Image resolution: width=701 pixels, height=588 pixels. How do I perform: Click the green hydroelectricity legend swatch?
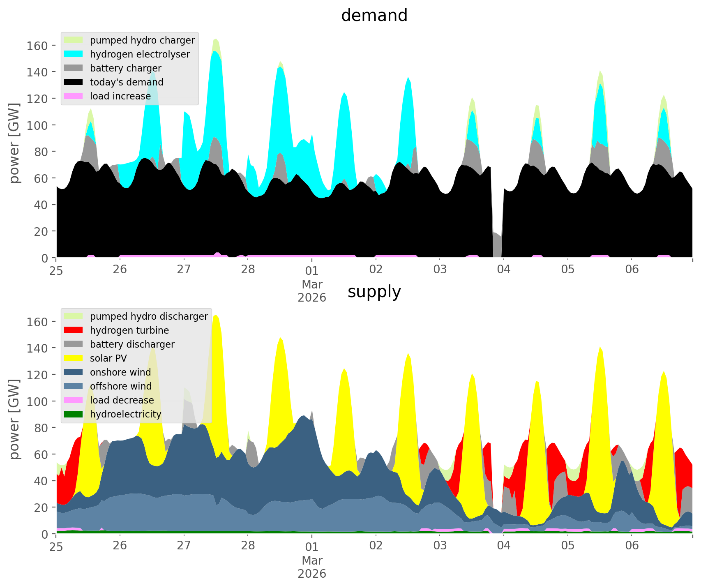pos(74,414)
